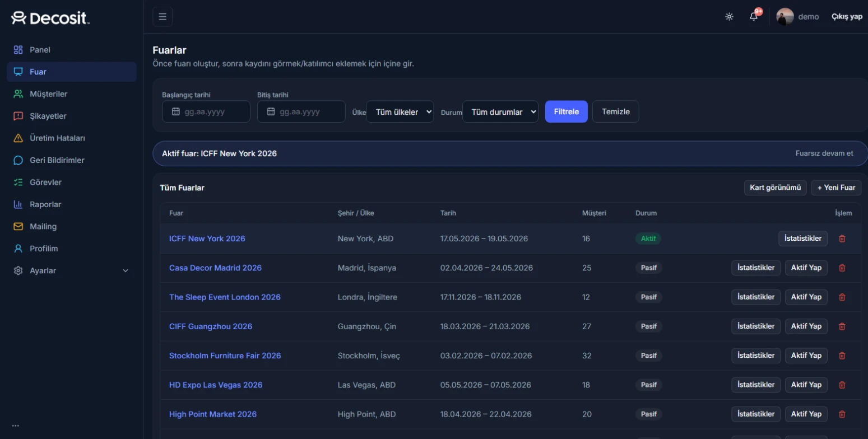The height and width of the screenshot is (439, 868).
Task: Click Aktif Yap for Casa Decor Madrid 2026
Action: 806,268
